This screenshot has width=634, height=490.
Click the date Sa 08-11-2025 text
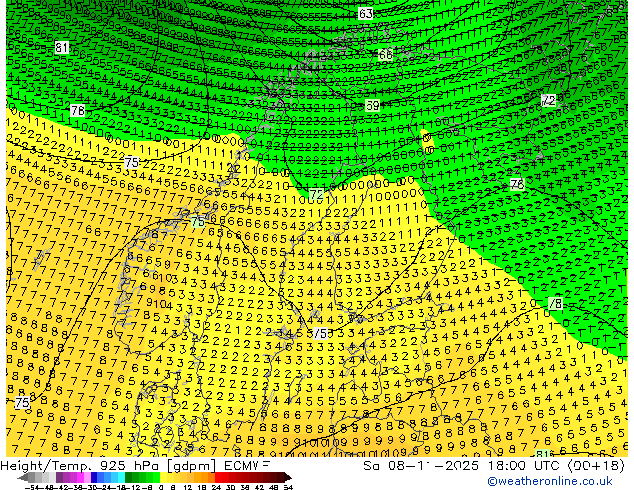[423, 466]
